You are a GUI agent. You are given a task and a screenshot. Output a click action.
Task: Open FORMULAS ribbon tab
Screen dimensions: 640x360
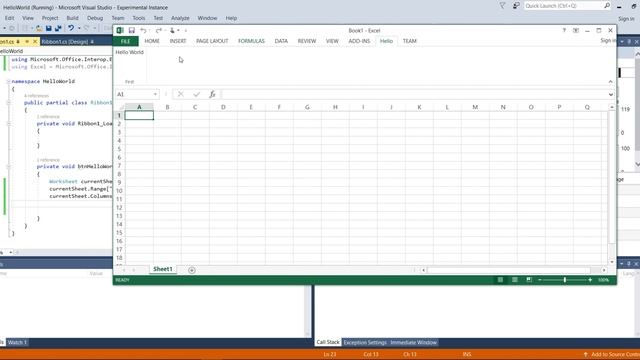click(251, 41)
